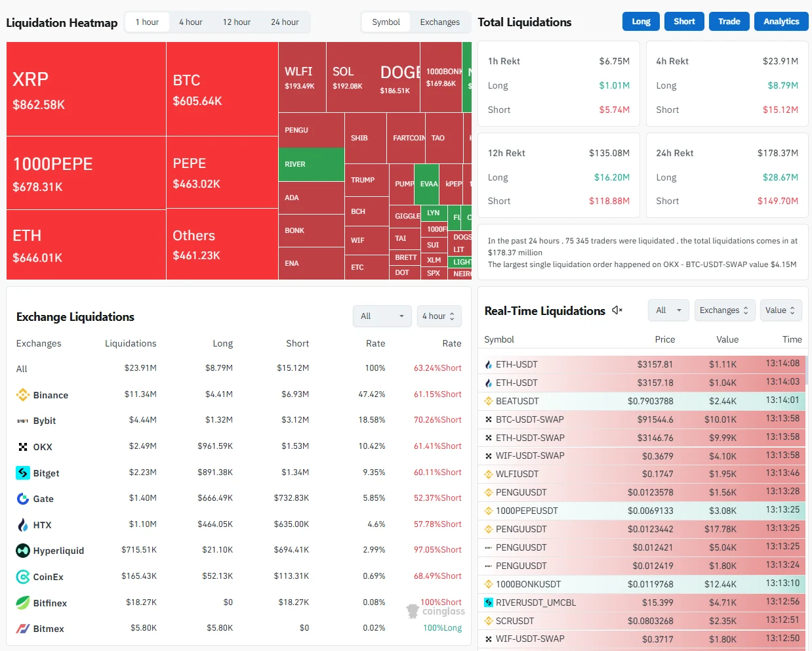Open the Analytics button
Image resolution: width=812 pixels, height=651 pixels.
[x=781, y=22]
